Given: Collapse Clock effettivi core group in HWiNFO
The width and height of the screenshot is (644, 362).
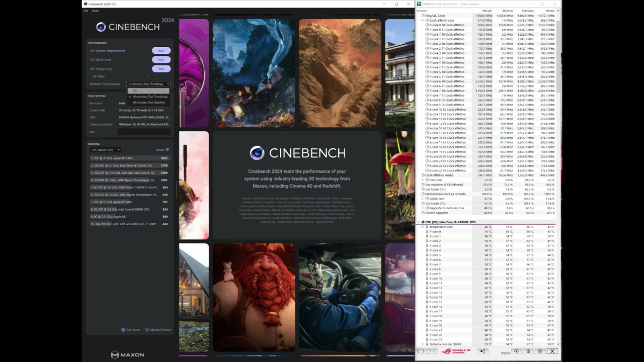Looking at the screenshot, I should coord(423,20).
